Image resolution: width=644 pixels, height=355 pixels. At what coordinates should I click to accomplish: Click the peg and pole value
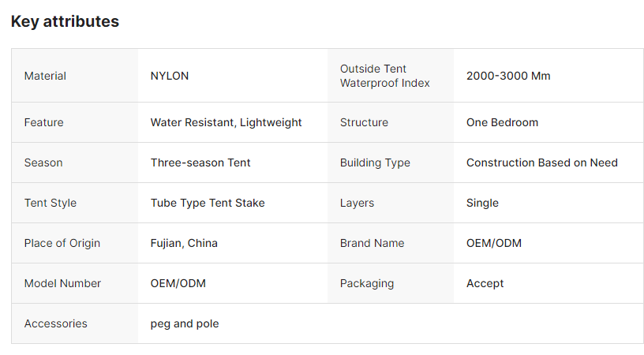pyautogui.click(x=185, y=323)
